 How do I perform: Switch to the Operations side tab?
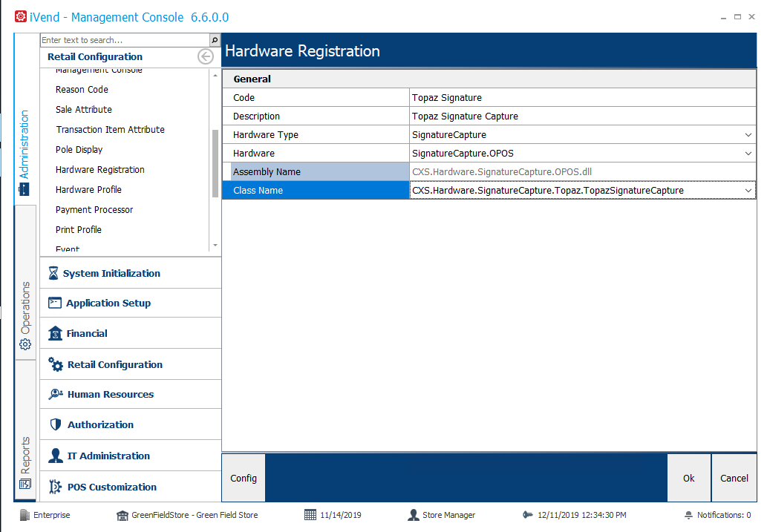pos(25,283)
